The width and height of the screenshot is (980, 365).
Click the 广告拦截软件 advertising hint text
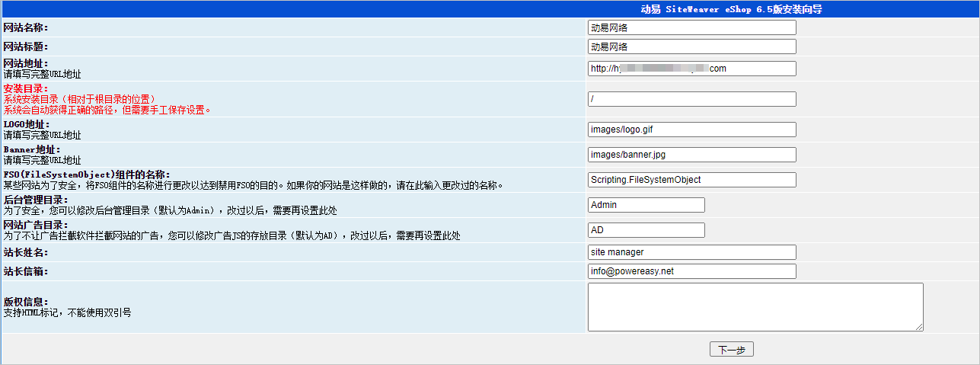click(x=231, y=235)
